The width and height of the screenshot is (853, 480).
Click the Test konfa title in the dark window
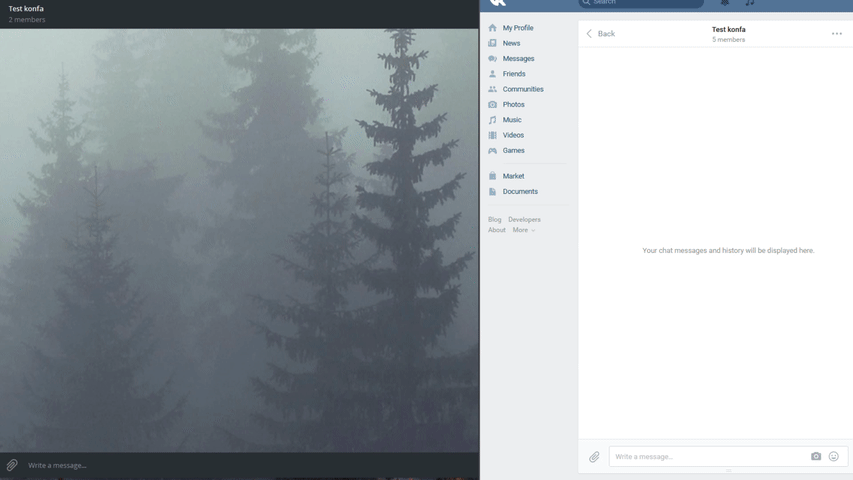click(26, 9)
